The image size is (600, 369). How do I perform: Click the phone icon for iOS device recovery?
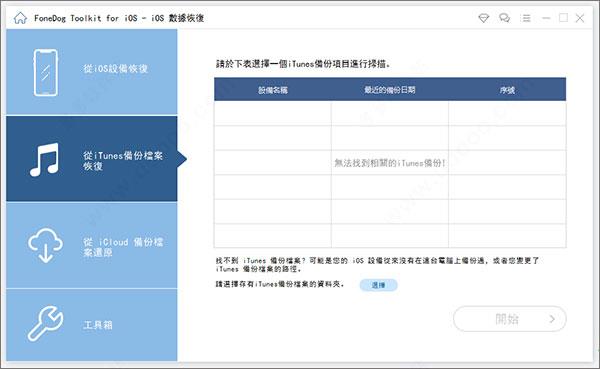point(46,72)
